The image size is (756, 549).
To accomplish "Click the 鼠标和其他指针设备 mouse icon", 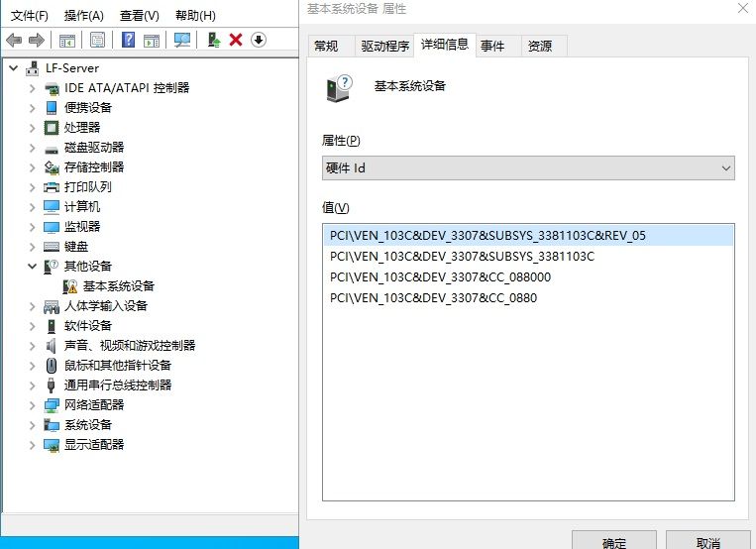I will [52, 366].
